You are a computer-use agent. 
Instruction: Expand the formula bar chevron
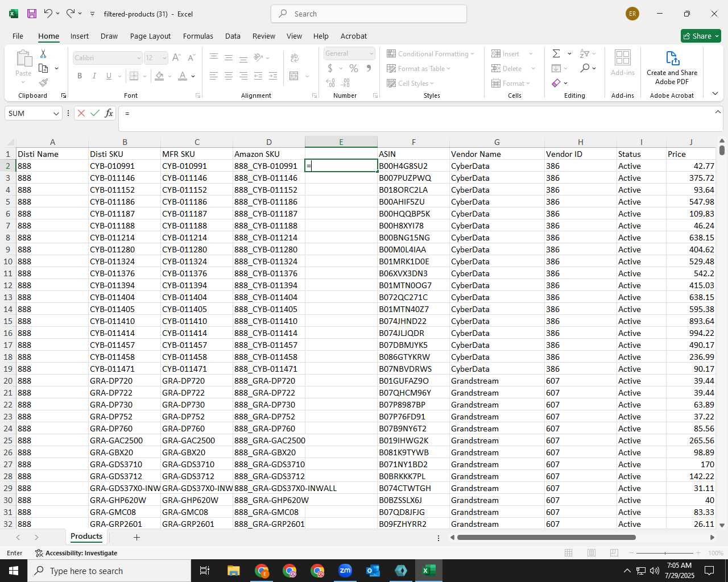[718, 112]
